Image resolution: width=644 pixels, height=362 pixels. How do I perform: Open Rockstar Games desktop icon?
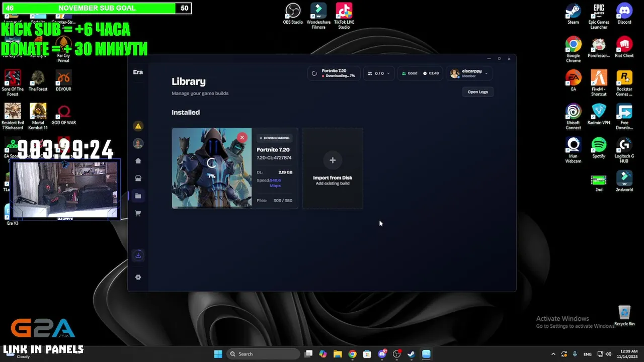[624, 83]
